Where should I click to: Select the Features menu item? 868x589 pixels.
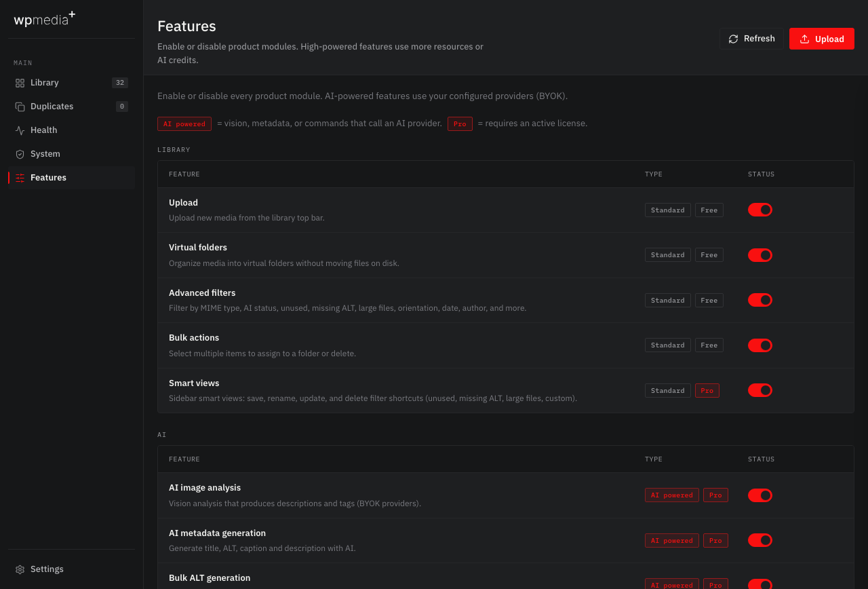71,178
